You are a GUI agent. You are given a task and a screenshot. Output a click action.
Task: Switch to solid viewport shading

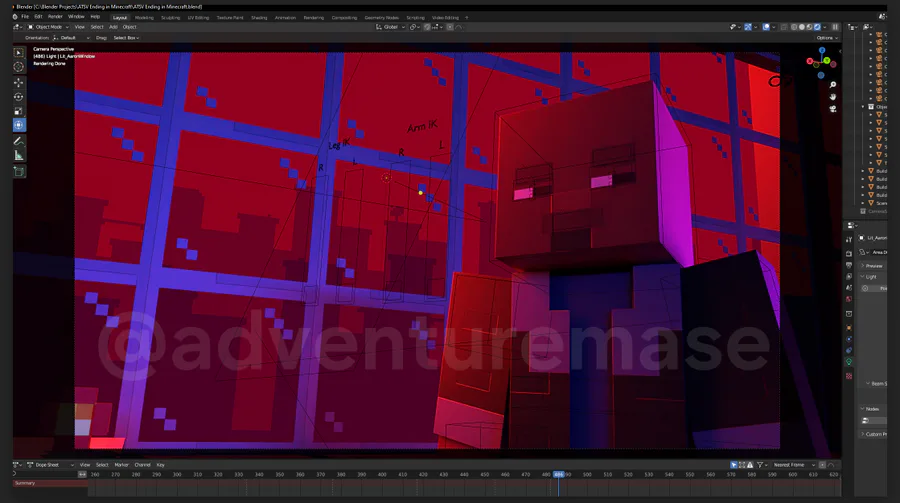(x=802, y=27)
